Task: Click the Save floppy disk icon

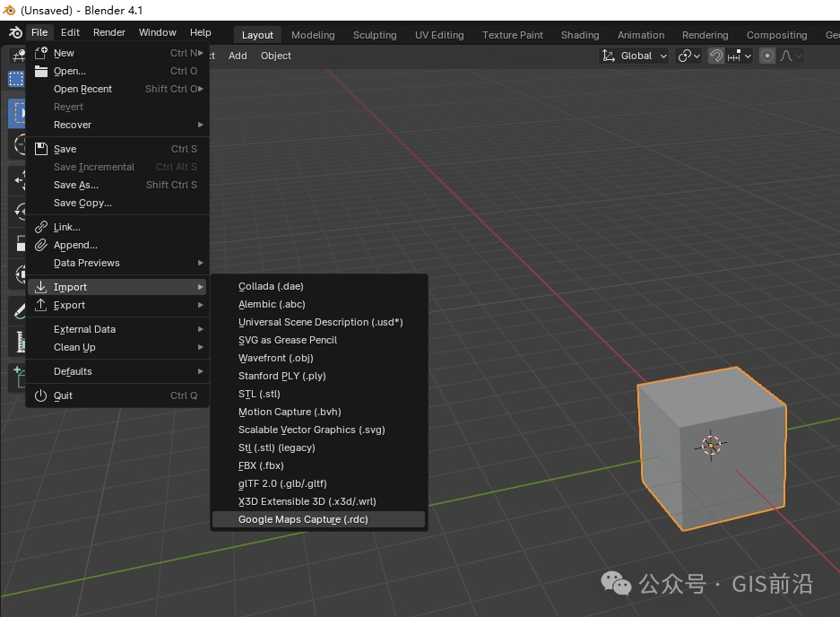Action: coord(41,149)
